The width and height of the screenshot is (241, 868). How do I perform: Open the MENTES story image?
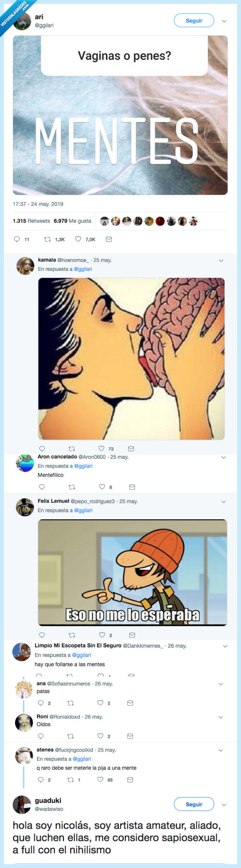(120, 115)
